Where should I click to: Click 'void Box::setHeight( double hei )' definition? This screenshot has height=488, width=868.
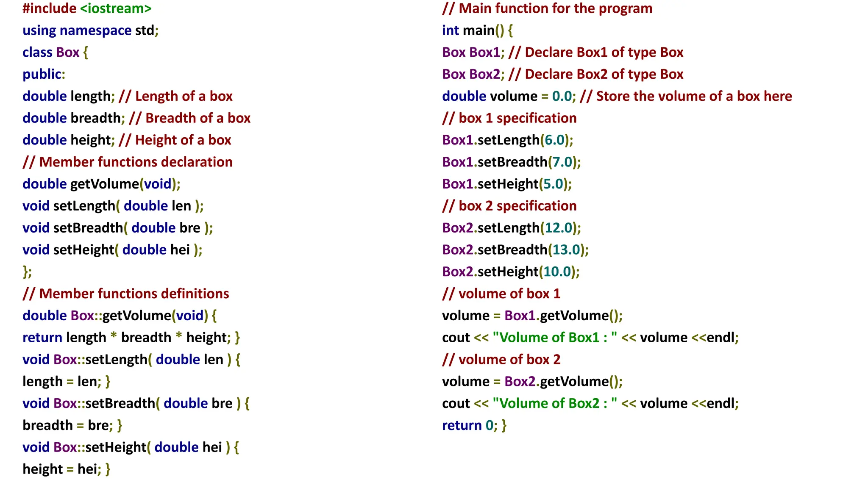point(131,447)
